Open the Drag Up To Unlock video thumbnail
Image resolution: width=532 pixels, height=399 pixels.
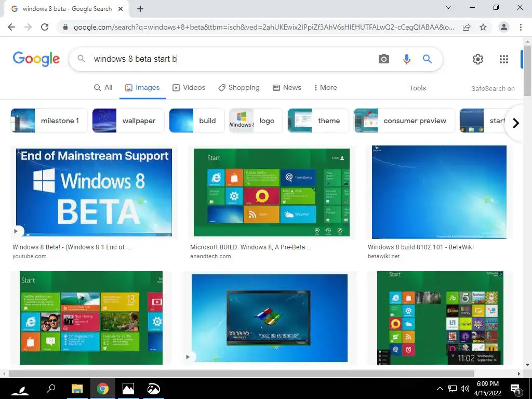click(x=270, y=318)
